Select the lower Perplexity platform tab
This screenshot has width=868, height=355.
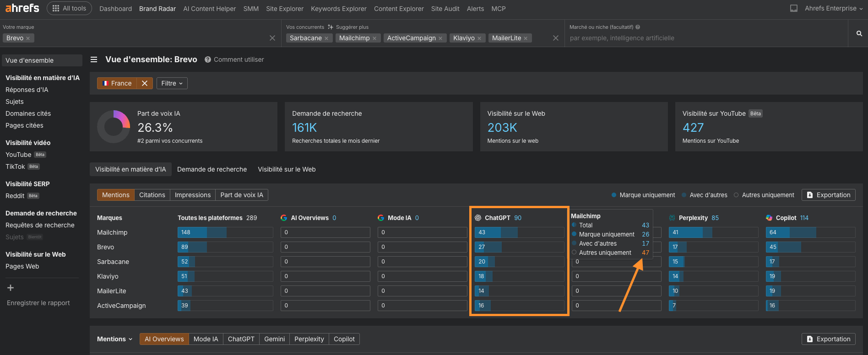[309, 339]
